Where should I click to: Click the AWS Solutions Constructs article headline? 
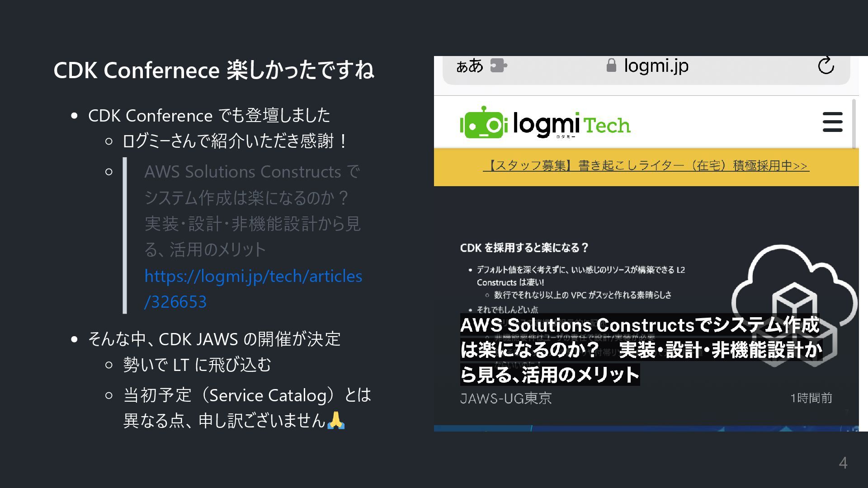click(639, 350)
